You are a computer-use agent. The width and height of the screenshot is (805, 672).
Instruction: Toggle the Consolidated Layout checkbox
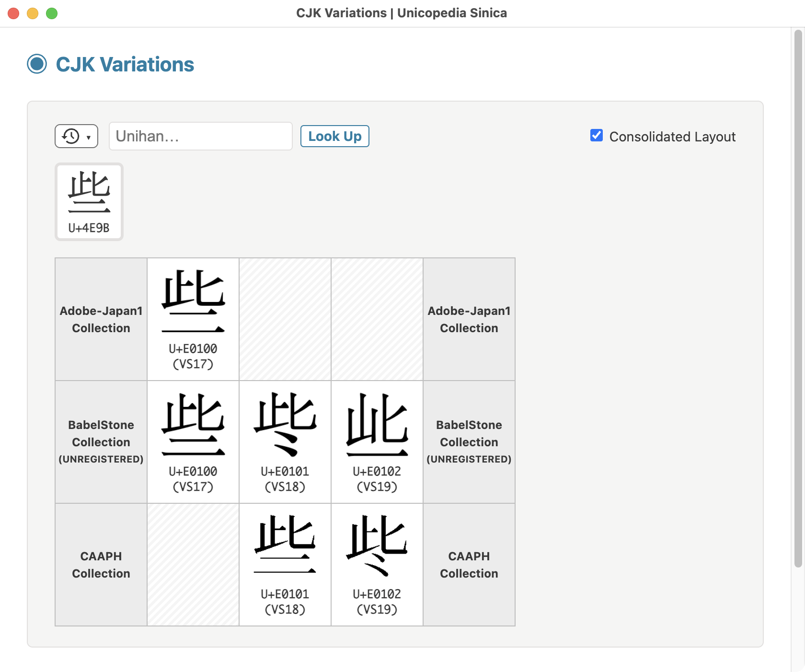(597, 136)
